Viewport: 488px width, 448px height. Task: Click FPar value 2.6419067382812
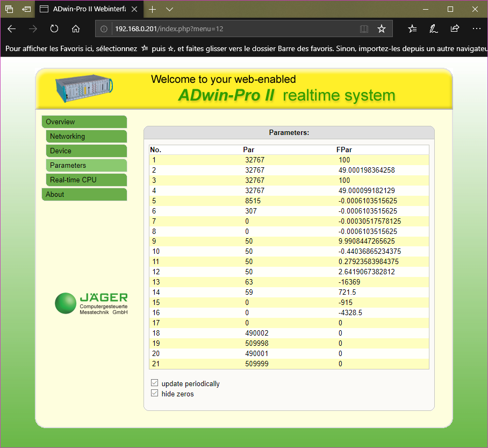pyautogui.click(x=367, y=272)
